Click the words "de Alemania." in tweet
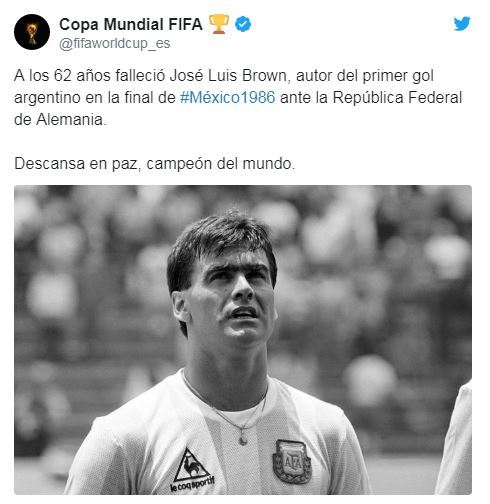 tap(60, 120)
